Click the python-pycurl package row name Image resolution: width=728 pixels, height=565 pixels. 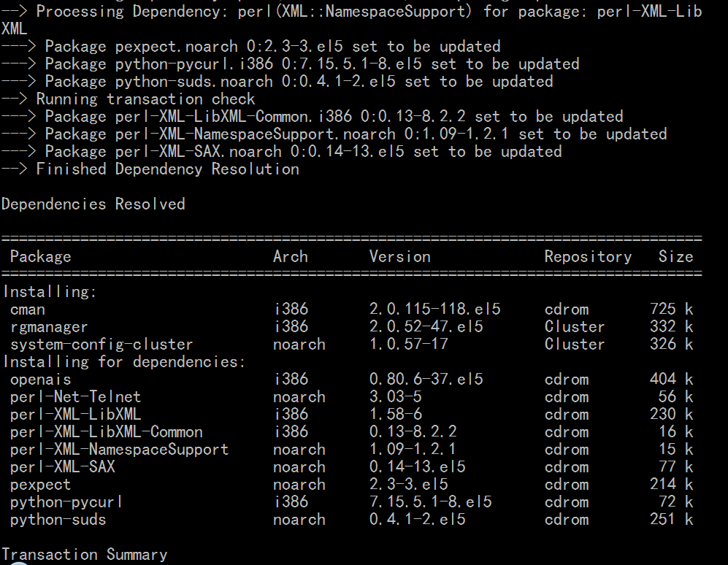[x=66, y=502]
